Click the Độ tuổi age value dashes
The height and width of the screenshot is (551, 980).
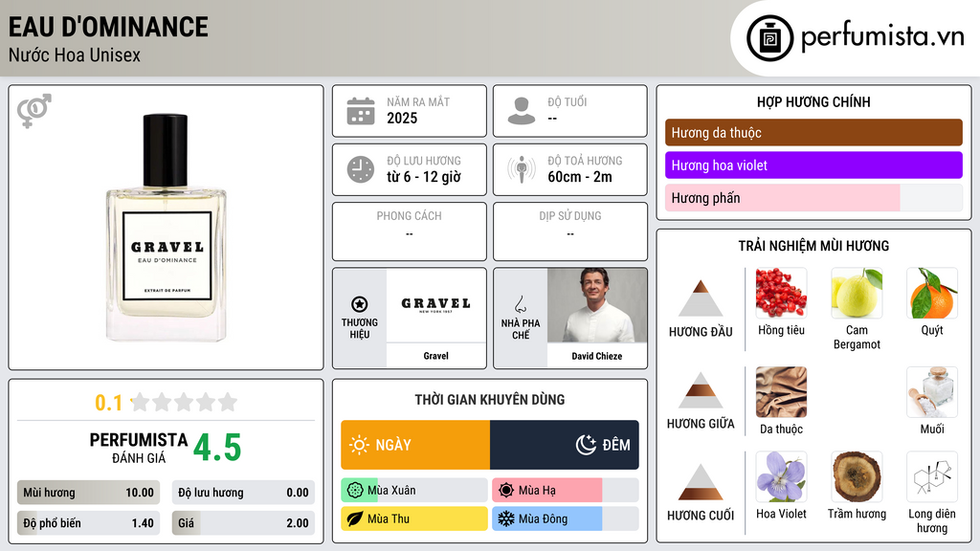(552, 119)
